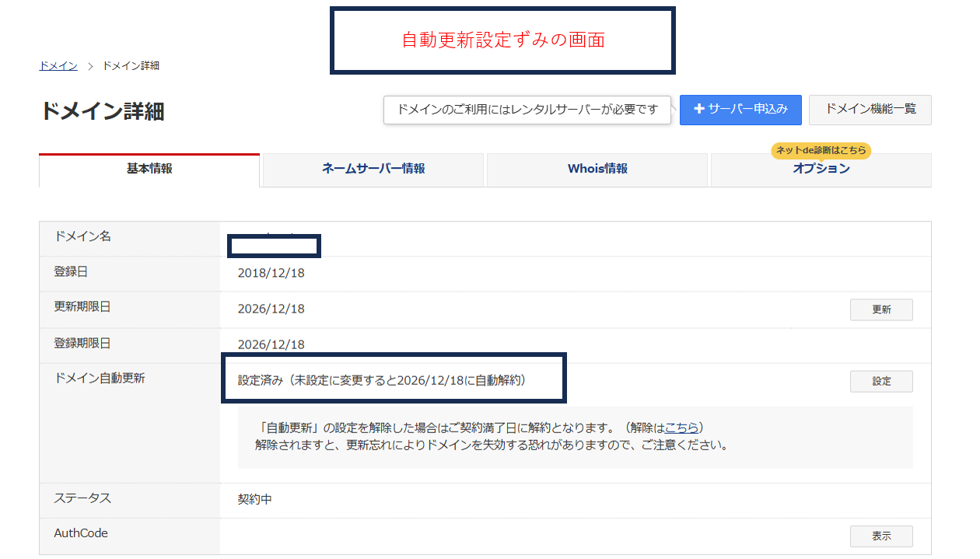Screen dimensions: 980x559
Task: Click the 登録日 value 2018/12/18
Action: (x=271, y=273)
